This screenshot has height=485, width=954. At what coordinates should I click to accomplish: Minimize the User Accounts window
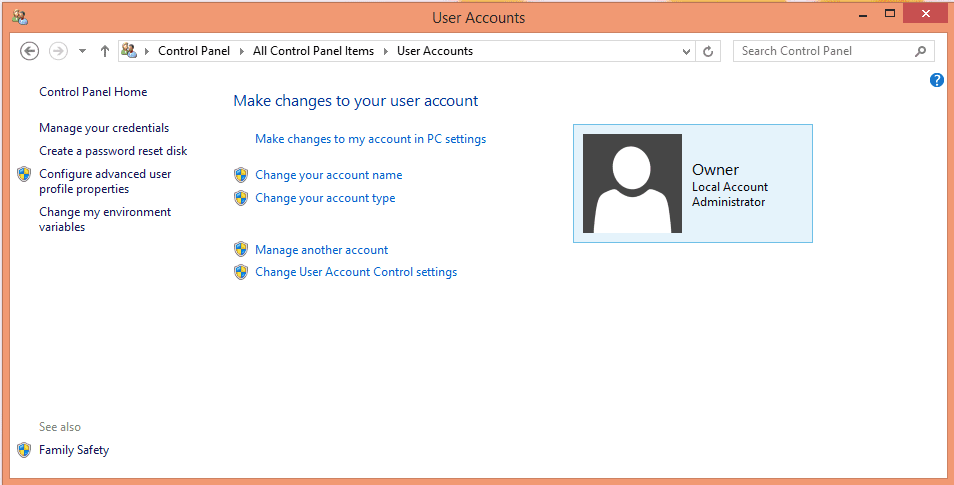pos(863,15)
